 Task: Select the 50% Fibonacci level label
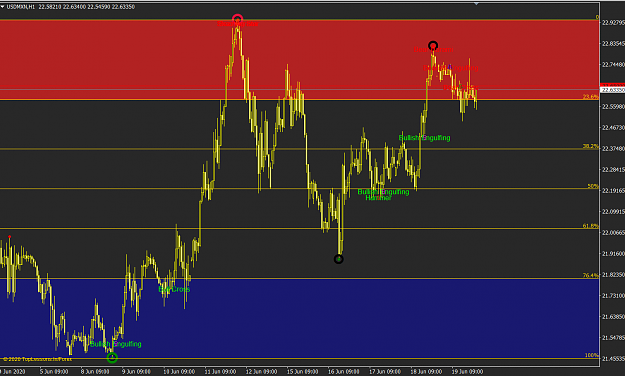(x=593, y=186)
